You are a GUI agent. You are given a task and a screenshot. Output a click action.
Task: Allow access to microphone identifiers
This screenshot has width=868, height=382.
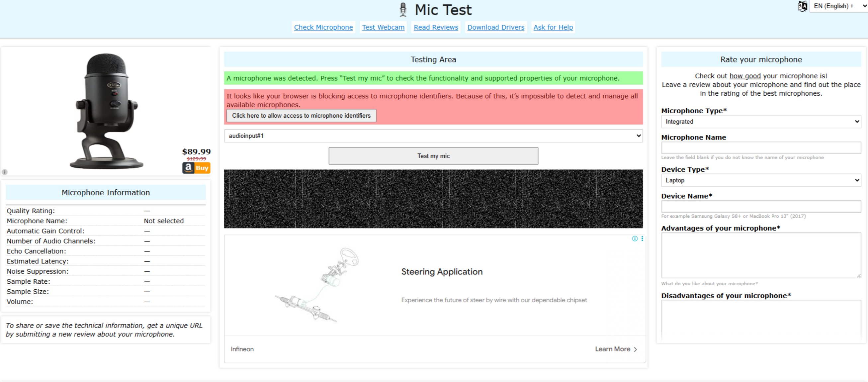pos(301,116)
